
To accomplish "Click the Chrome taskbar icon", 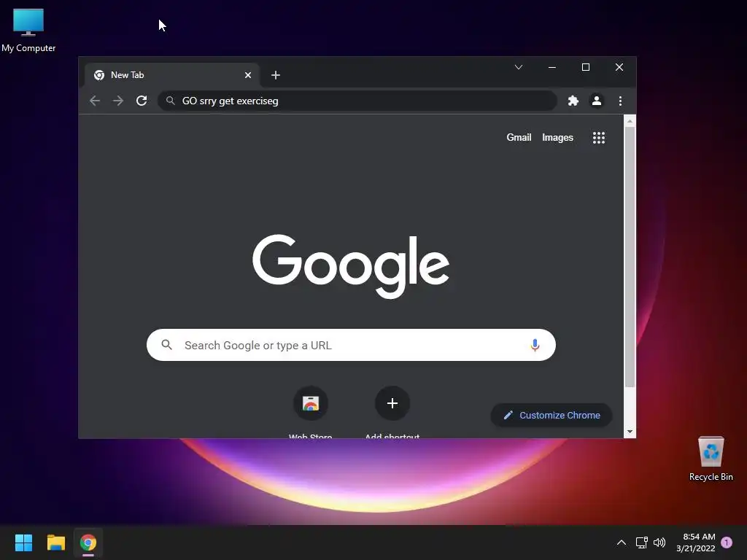I will click(88, 542).
